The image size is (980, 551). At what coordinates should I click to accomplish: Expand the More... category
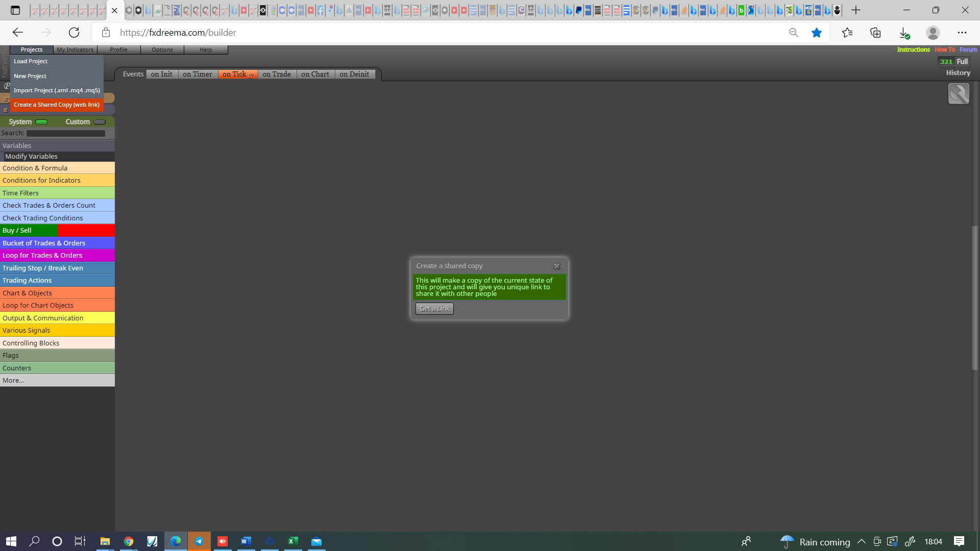point(57,381)
